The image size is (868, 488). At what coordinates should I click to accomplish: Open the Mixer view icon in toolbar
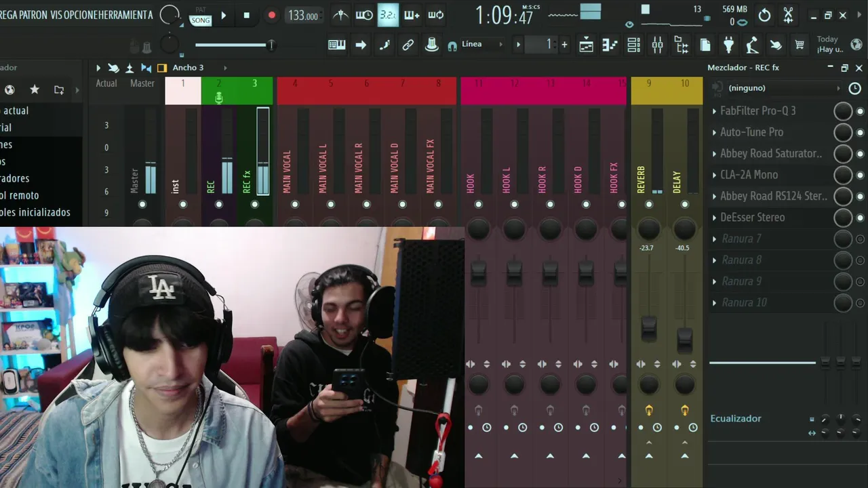click(657, 45)
